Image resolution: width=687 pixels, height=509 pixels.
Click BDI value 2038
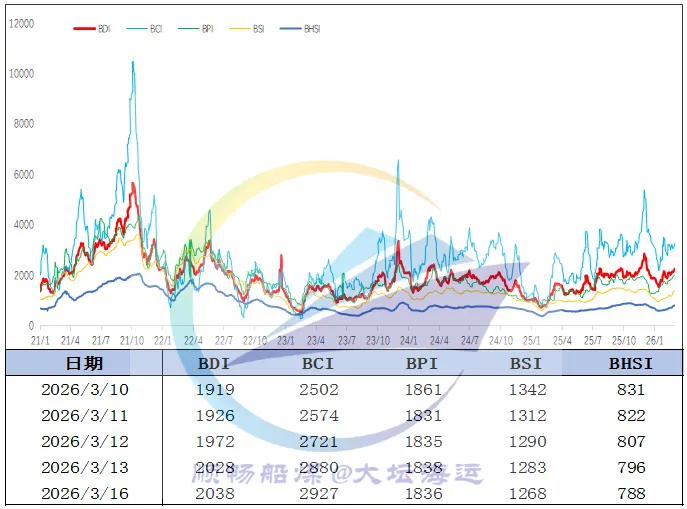pos(215,494)
